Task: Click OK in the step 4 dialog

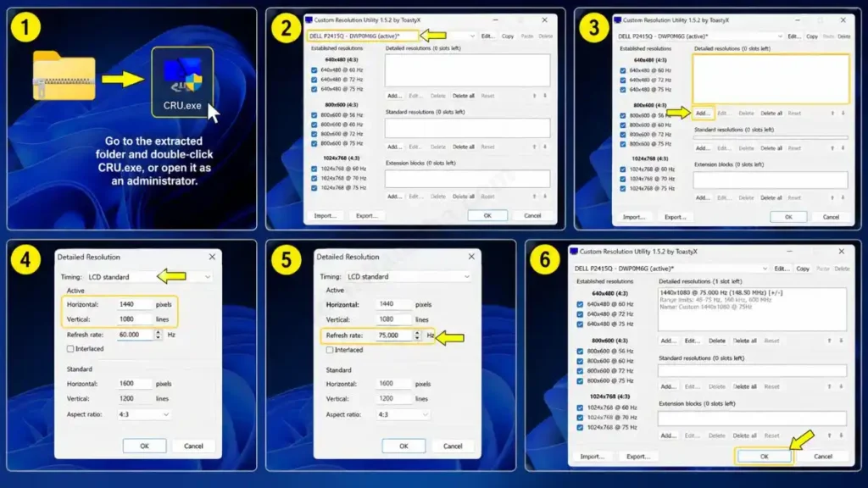Action: point(144,446)
